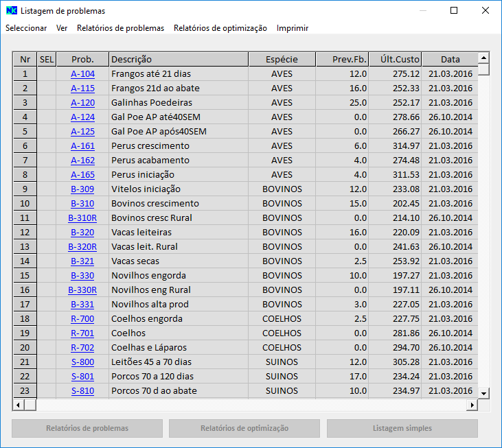Toggle SEL cell for row 12
502x448 pixels.
[47, 233]
